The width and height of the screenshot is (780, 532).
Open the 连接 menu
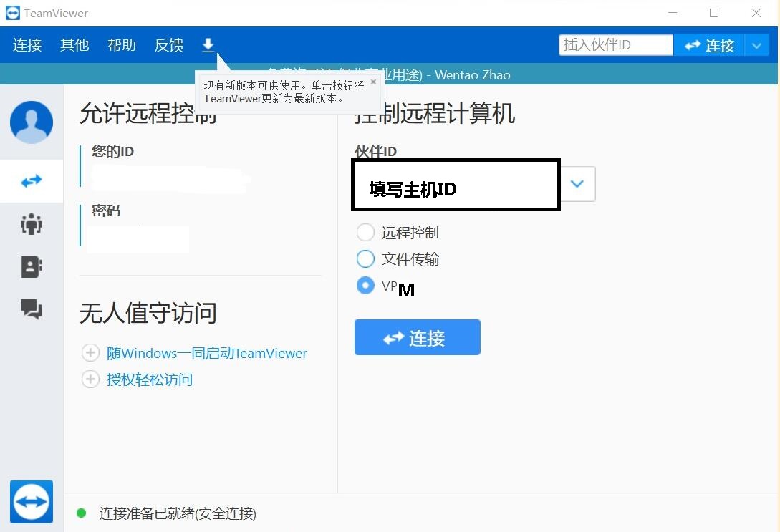[x=27, y=44]
